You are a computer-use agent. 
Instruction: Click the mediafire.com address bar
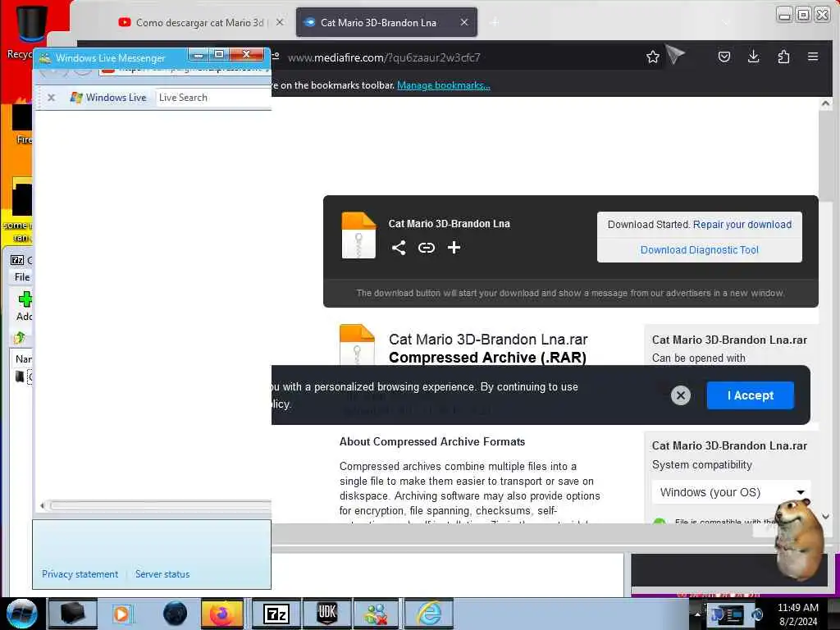(384, 57)
